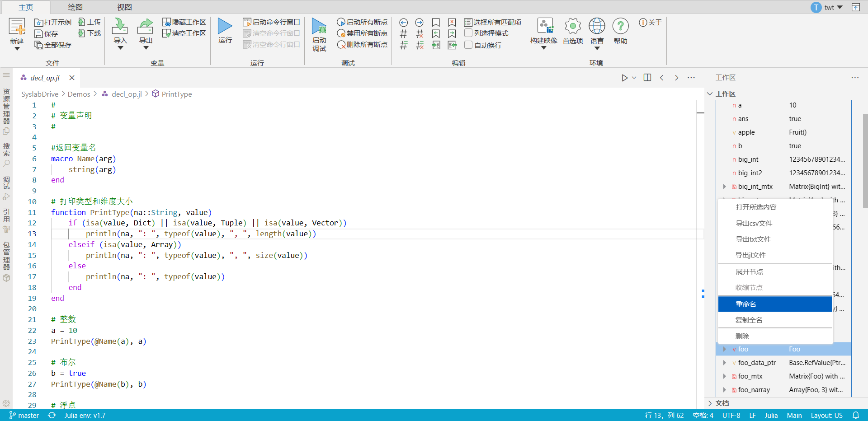Screen dimensions: 868x421
Task: Select 复制全名 in context menu
Action: click(x=775, y=320)
